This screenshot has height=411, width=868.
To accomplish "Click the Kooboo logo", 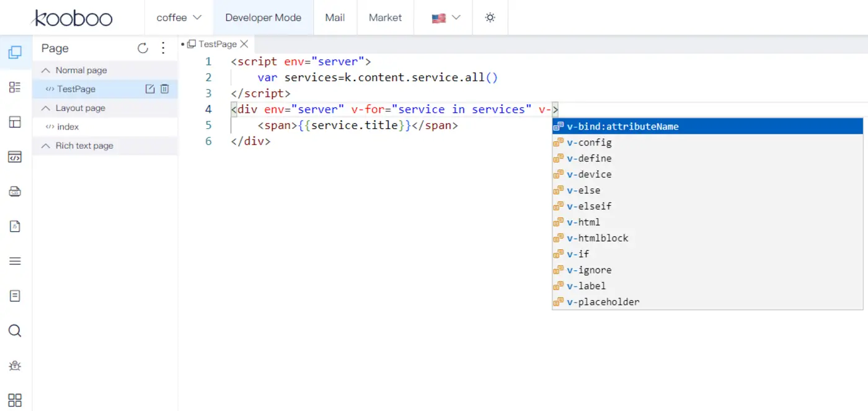I will [x=73, y=18].
